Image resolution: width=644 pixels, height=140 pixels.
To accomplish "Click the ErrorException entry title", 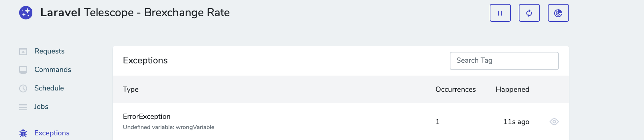I will click(147, 117).
